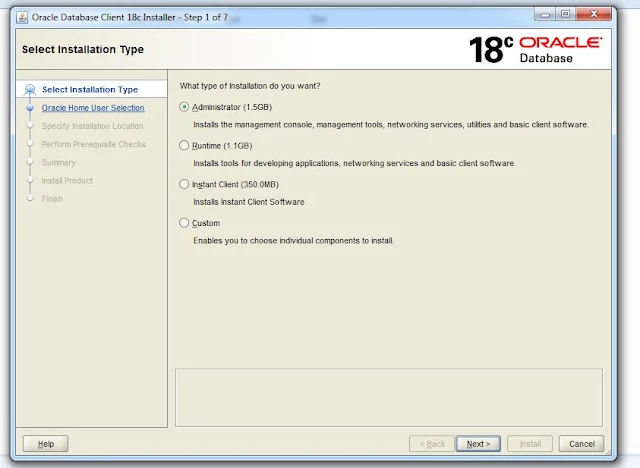The width and height of the screenshot is (640, 468).
Task: Click the Install Product step
Action: pos(67,180)
